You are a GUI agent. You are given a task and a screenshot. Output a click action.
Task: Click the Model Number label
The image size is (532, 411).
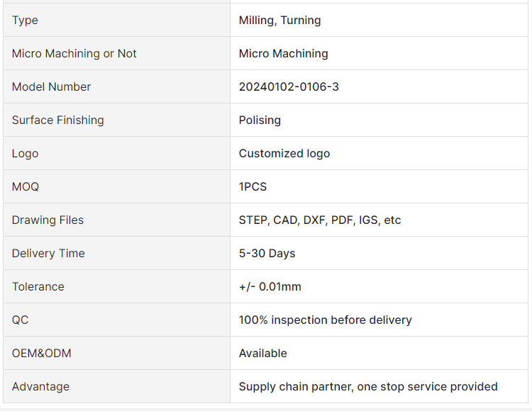tap(51, 86)
